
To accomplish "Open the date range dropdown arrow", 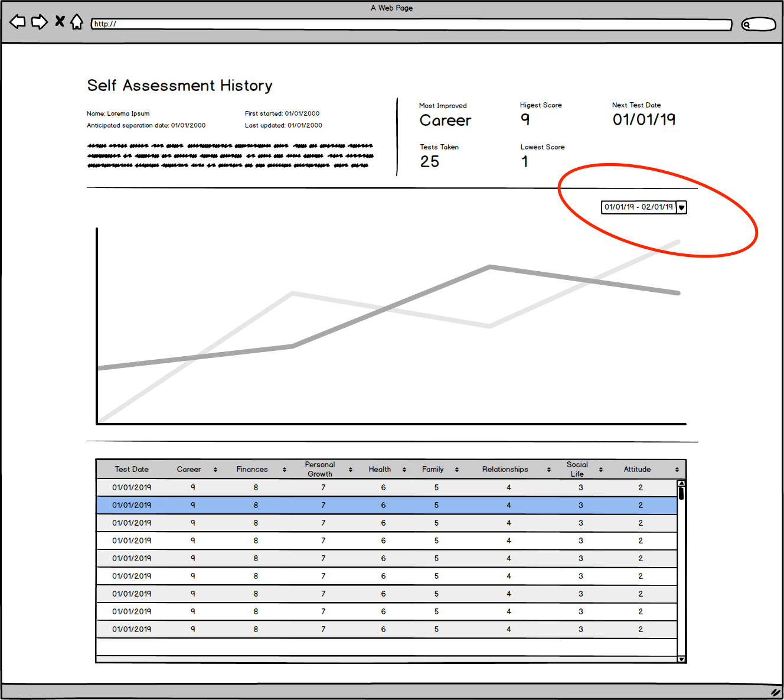I will pyautogui.click(x=681, y=207).
